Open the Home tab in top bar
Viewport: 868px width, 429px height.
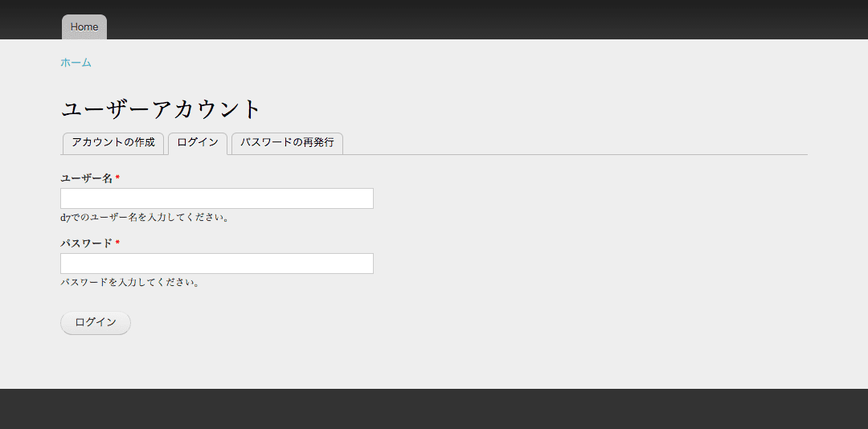coord(84,27)
